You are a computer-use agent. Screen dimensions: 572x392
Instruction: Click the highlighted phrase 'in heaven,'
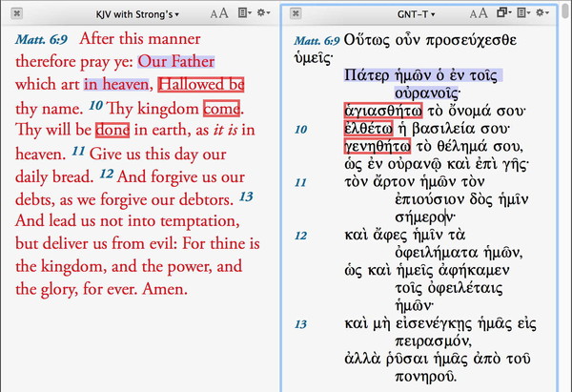pyautogui.click(x=116, y=84)
